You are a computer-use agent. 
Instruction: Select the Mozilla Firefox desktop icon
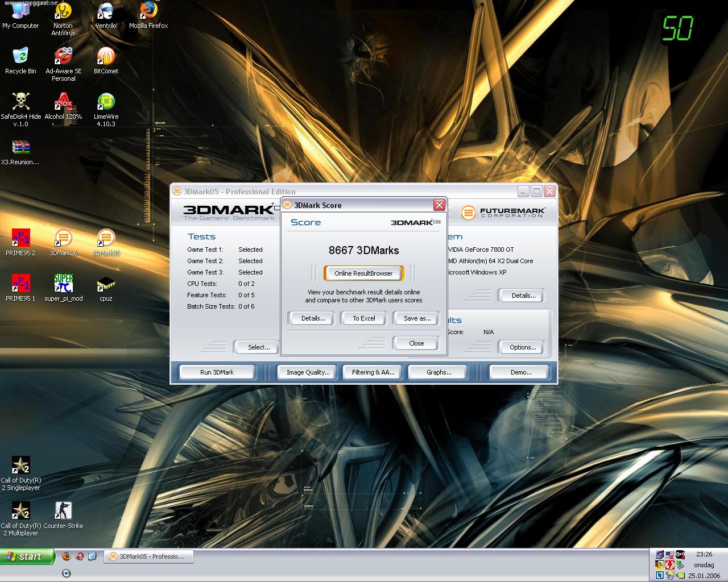coord(148,16)
